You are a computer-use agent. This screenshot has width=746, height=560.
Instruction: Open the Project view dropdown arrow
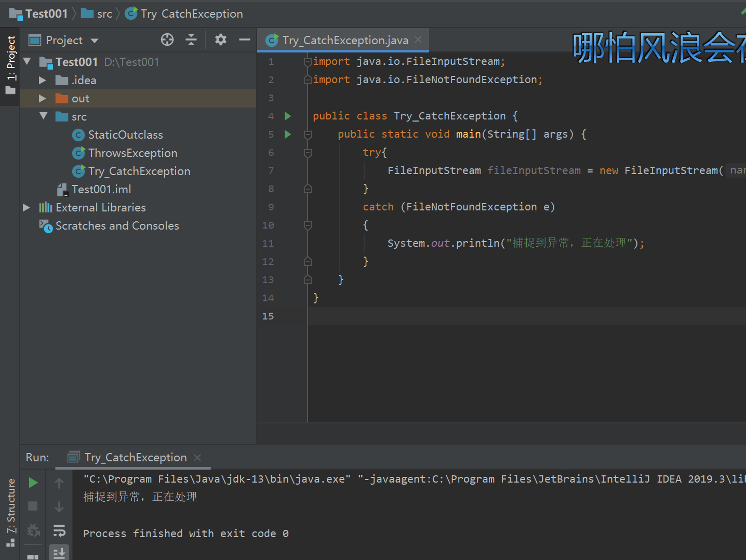pyautogui.click(x=95, y=41)
